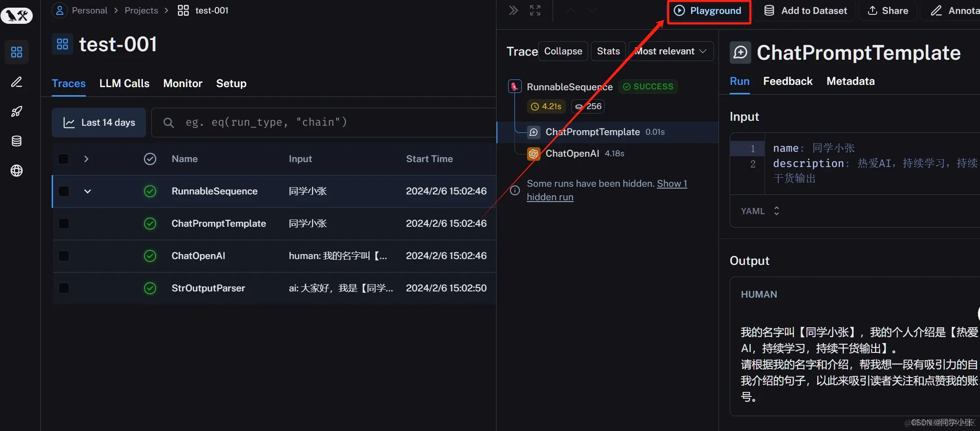The image size is (980, 431).
Task: Open the Metadata tab
Action: [851, 81]
